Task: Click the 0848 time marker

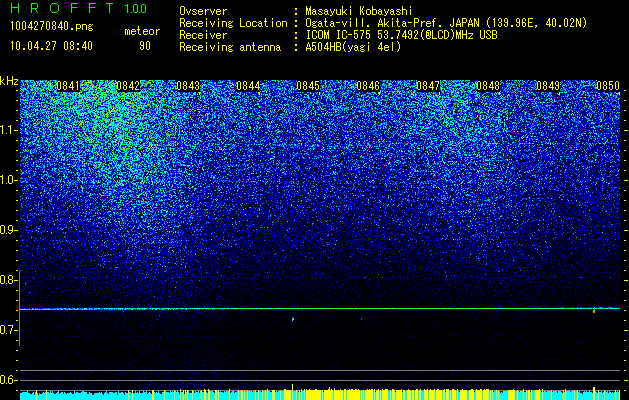Action: [x=488, y=86]
